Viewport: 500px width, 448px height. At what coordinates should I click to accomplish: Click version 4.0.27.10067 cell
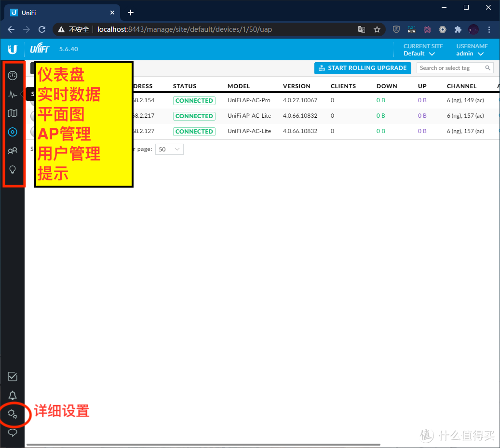(x=300, y=100)
